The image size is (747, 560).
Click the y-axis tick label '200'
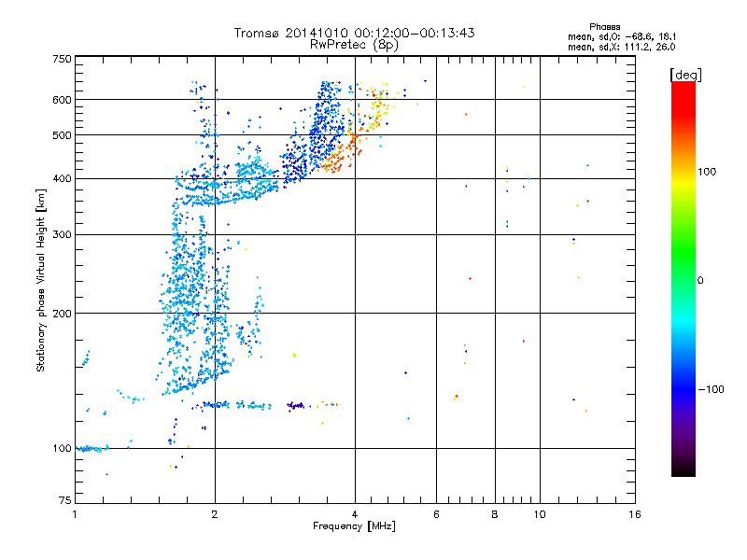[x=62, y=314]
